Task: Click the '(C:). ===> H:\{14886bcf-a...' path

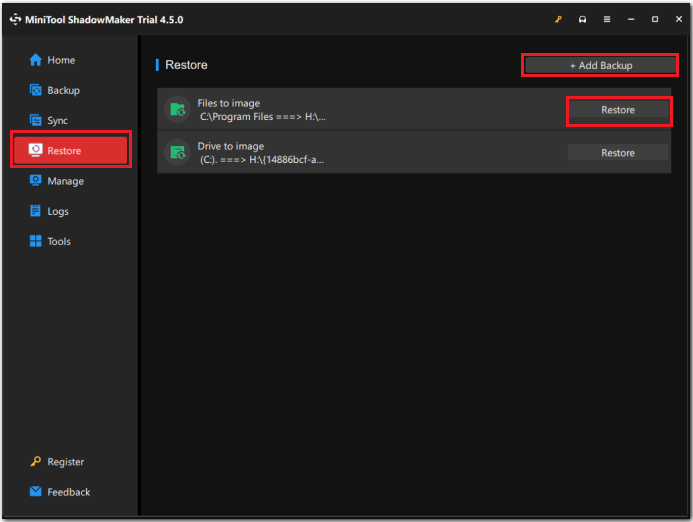Action: coord(262,160)
